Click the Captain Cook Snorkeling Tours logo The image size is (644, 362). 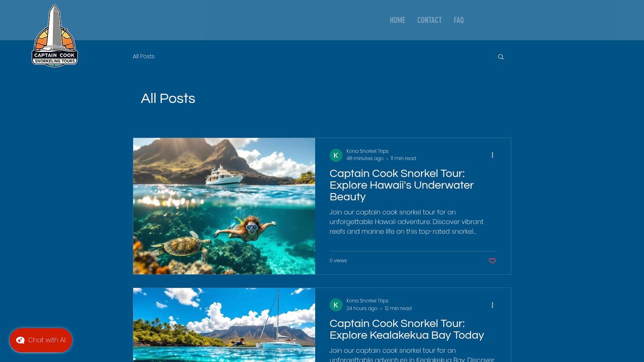click(x=55, y=35)
